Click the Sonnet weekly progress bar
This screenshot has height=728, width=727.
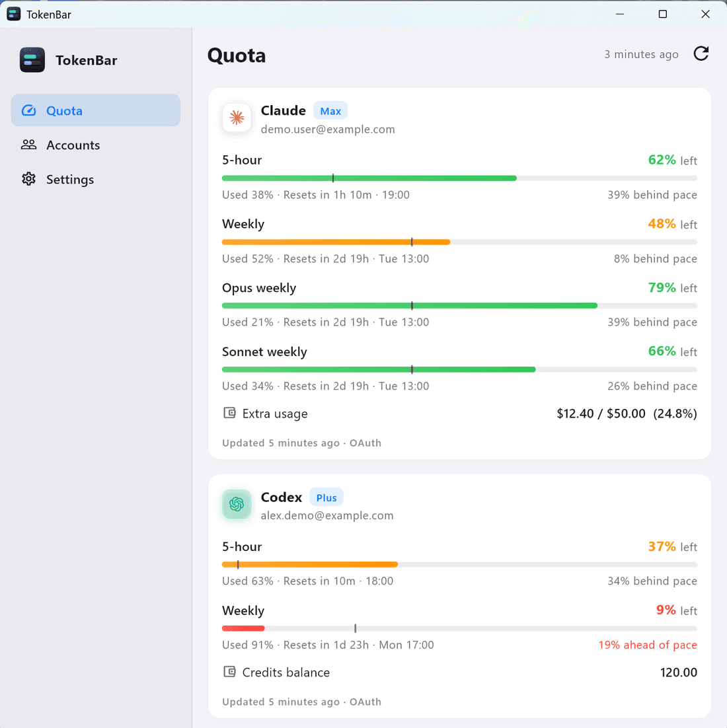coord(459,369)
